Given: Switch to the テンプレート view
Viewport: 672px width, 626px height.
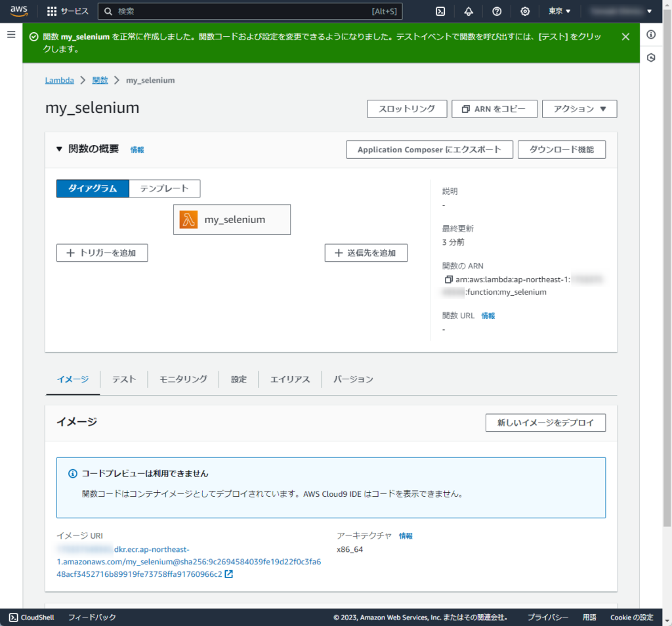Looking at the screenshot, I should (165, 188).
